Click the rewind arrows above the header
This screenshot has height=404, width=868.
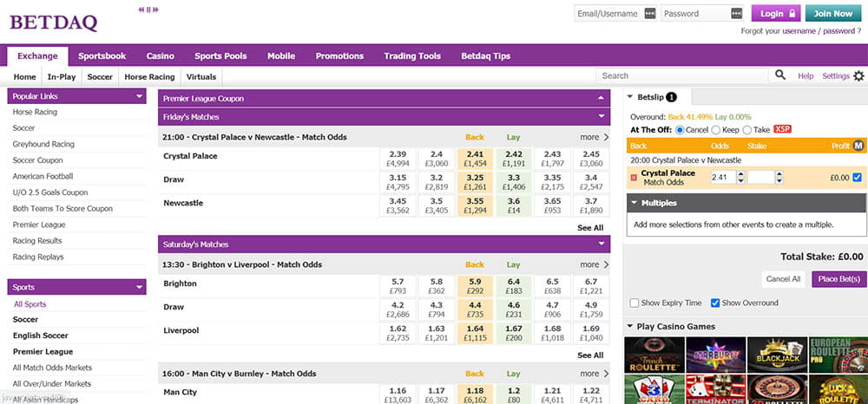[141, 10]
